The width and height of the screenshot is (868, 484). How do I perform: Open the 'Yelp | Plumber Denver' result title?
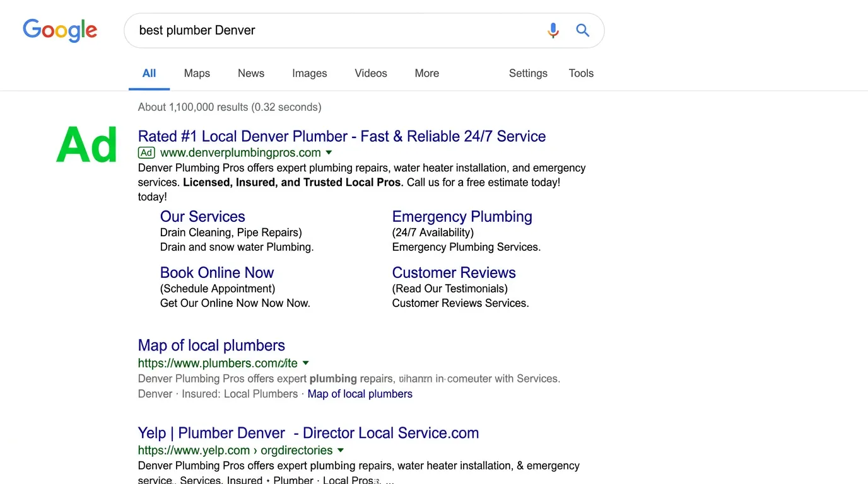tap(308, 433)
